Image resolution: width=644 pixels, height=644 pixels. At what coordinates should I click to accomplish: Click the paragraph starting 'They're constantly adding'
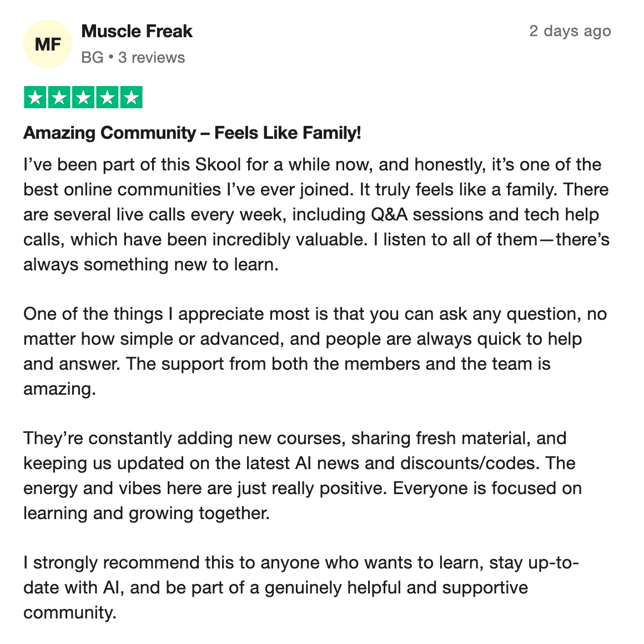coord(303,476)
